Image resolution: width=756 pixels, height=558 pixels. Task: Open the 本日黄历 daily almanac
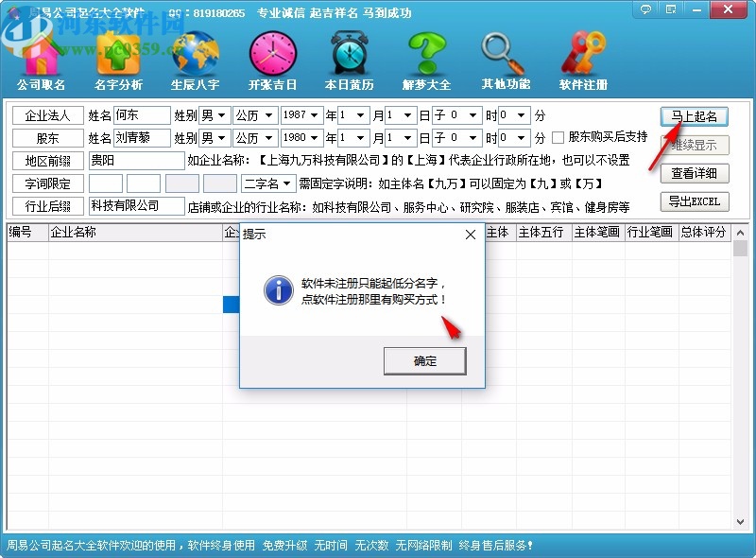click(348, 57)
